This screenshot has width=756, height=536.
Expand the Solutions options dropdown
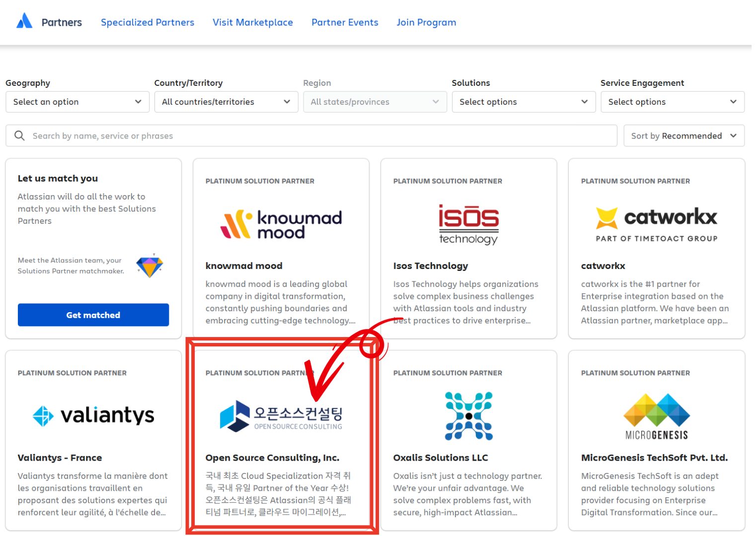pos(524,102)
